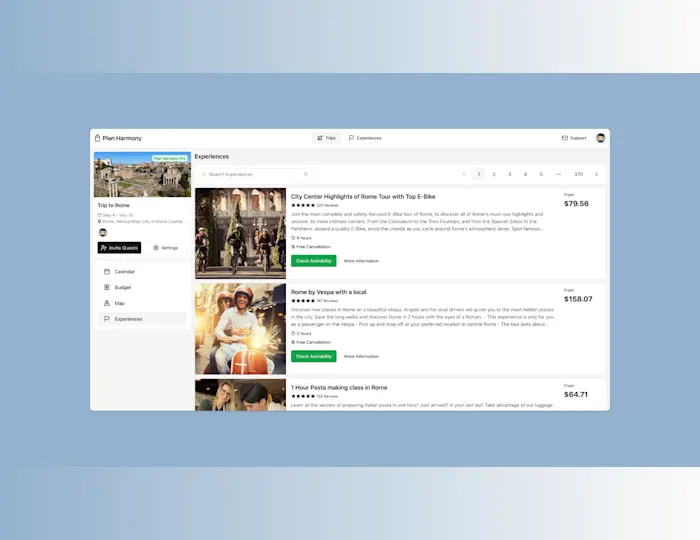Click the pagination ellipsis to jump pages
Image resolution: width=700 pixels, height=540 pixels.
(x=558, y=174)
